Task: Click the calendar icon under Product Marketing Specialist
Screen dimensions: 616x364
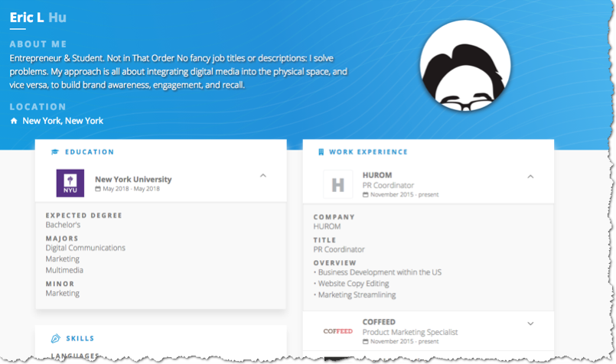Action: click(x=366, y=342)
